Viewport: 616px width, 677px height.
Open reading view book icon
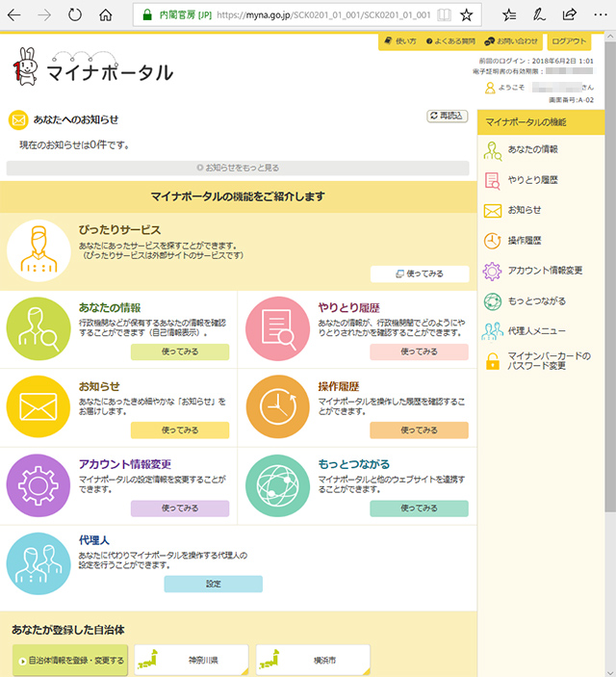tap(444, 15)
